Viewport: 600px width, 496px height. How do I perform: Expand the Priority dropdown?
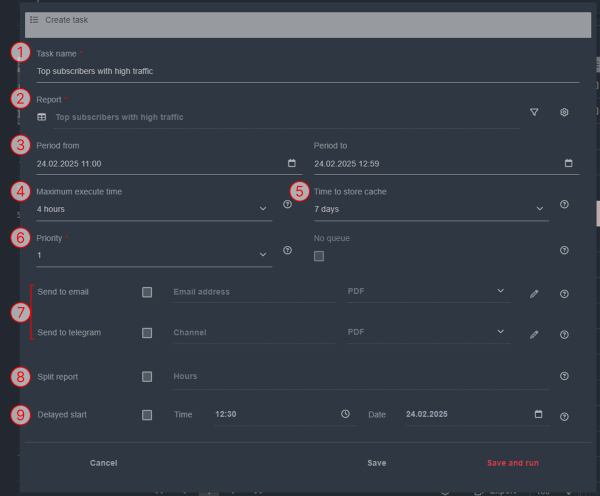[263, 256]
